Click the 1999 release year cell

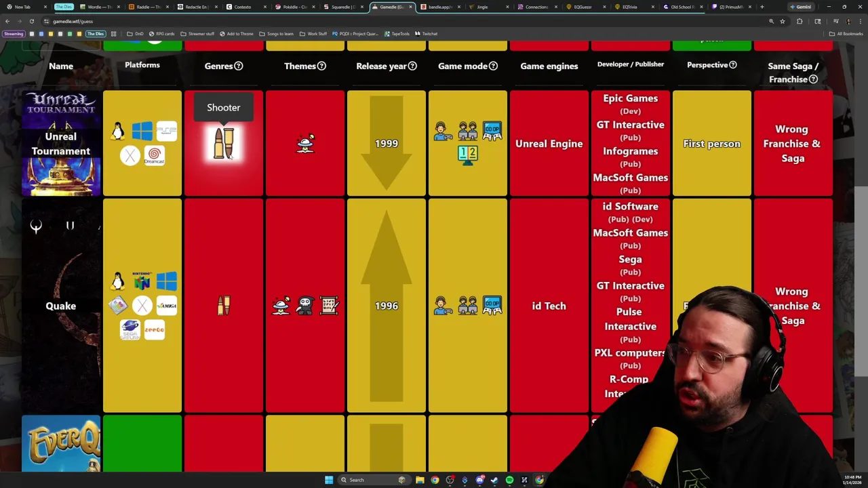tap(387, 144)
